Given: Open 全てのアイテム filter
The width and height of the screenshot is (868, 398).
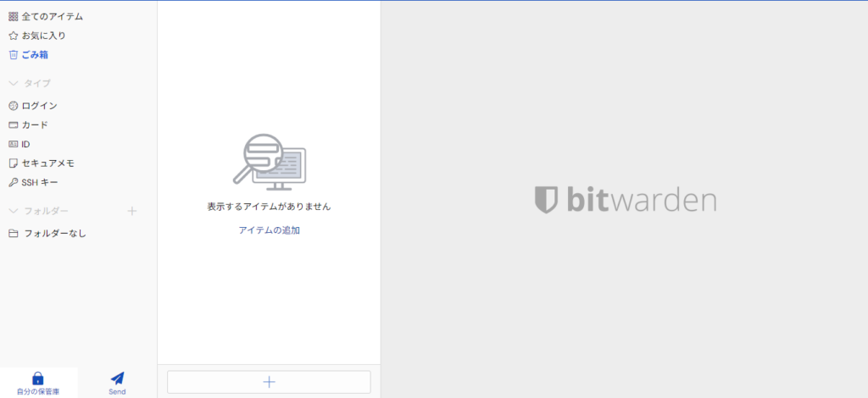Looking at the screenshot, I should pyautogui.click(x=53, y=17).
